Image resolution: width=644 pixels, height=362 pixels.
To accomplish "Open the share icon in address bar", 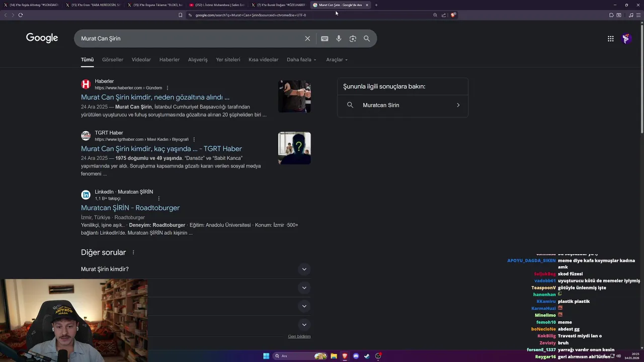I will coord(444,15).
